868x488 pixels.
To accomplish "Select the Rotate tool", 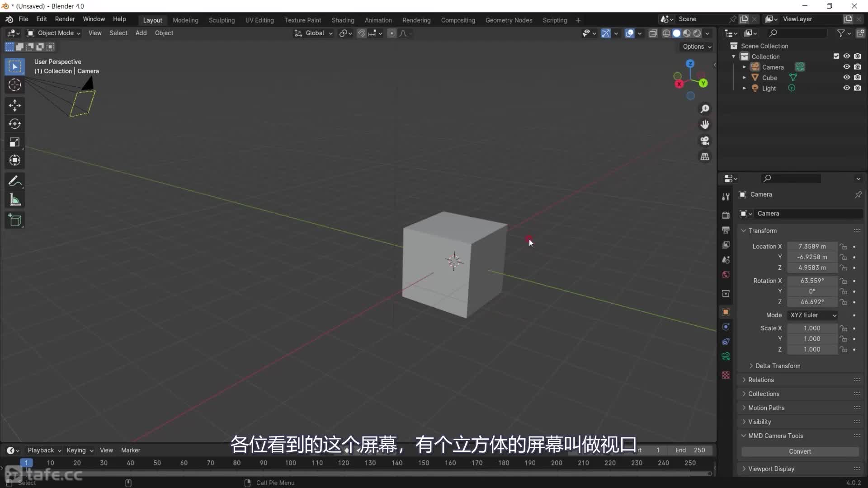I will (x=14, y=124).
